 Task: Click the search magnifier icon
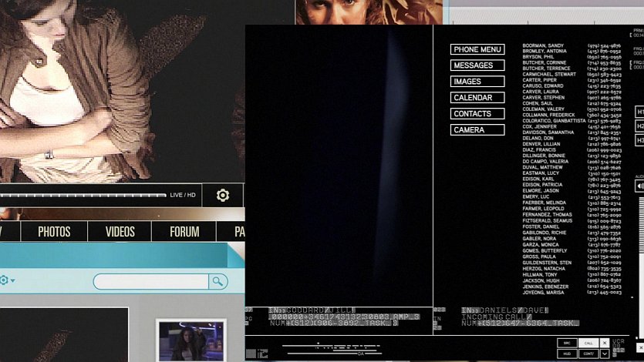(x=218, y=282)
